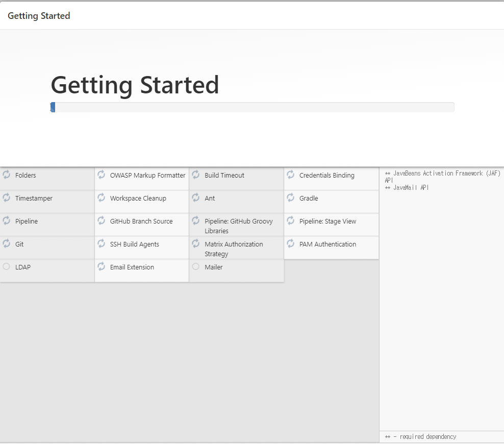Select the Pipeline: Stage View label
Screen dimensions: 504x444
(327, 221)
